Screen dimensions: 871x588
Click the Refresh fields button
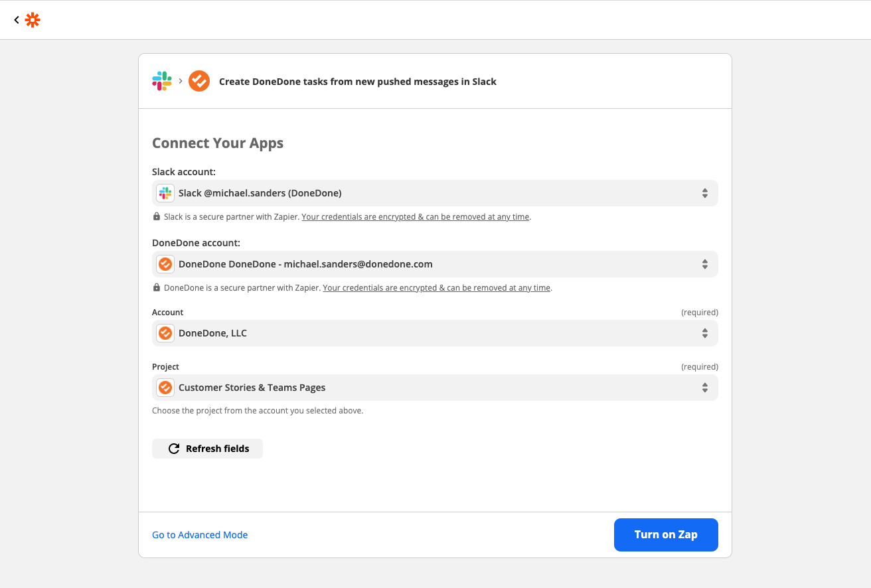click(x=207, y=449)
